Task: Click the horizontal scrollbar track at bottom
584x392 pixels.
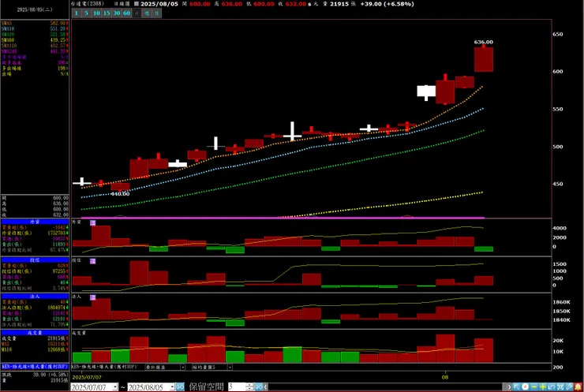Action: click(386, 387)
